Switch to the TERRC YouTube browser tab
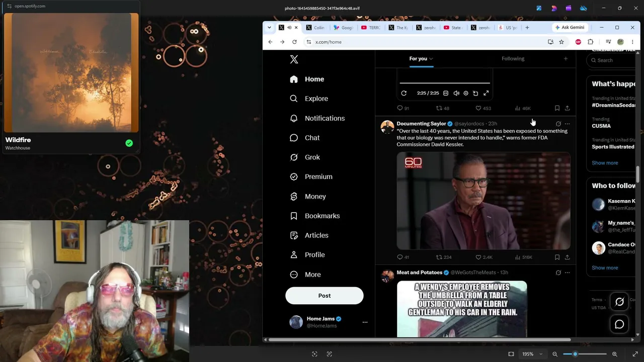644x362 pixels. coord(371,28)
